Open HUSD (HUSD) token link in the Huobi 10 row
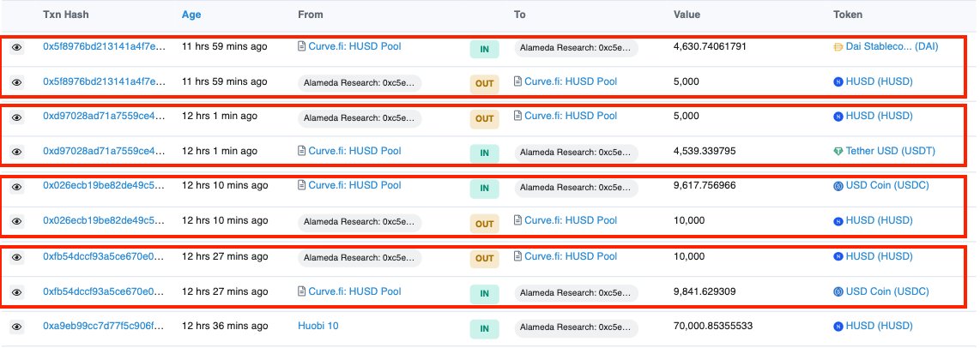Viewport: 980px width, 348px height. [x=880, y=326]
